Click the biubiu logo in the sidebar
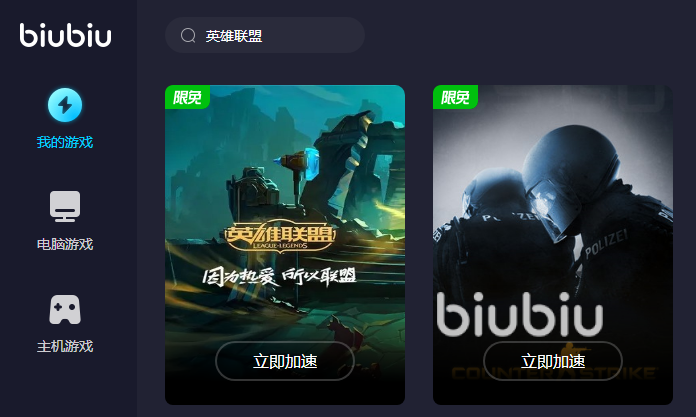The image size is (696, 417). (x=65, y=35)
